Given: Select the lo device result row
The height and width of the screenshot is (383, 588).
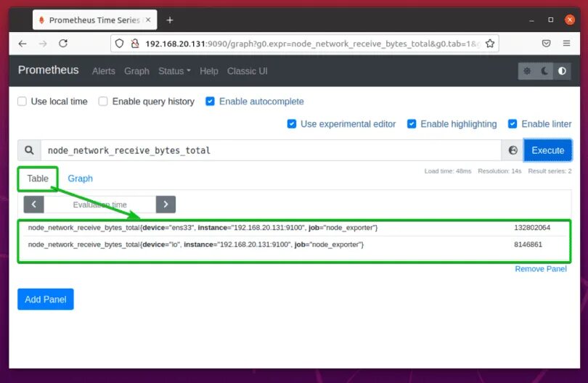Looking at the screenshot, I should click(x=295, y=244).
